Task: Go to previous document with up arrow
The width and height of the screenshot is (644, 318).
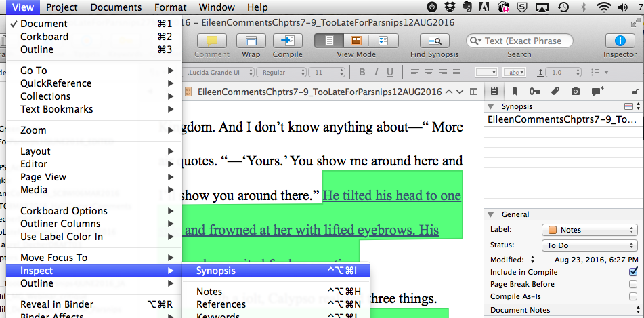Action: click(448, 92)
